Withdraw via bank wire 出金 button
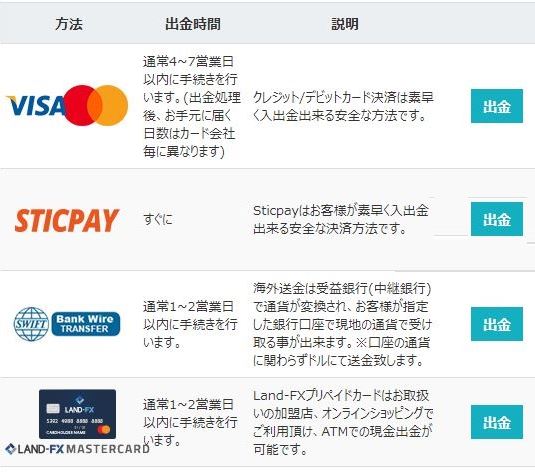 click(497, 324)
